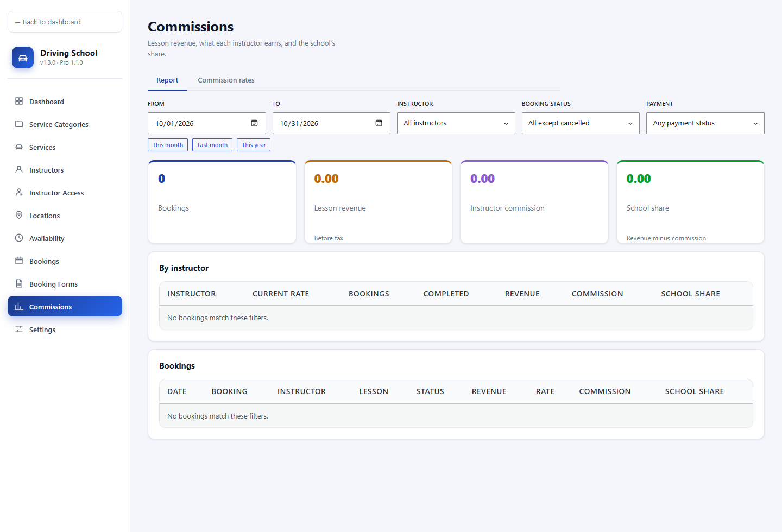This screenshot has width=782, height=532.
Task: Click the DATE column header in Bookings table
Action: click(x=177, y=391)
